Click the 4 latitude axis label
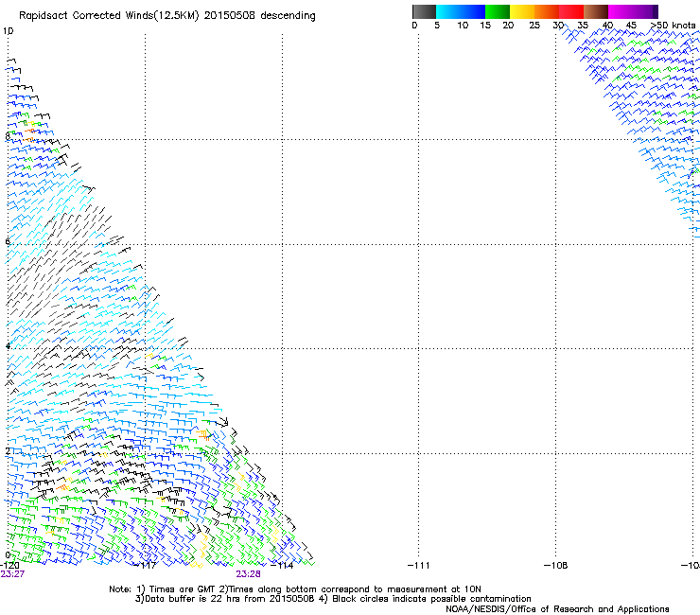Image resolution: width=700 pixels, height=615 pixels. [x=8, y=346]
